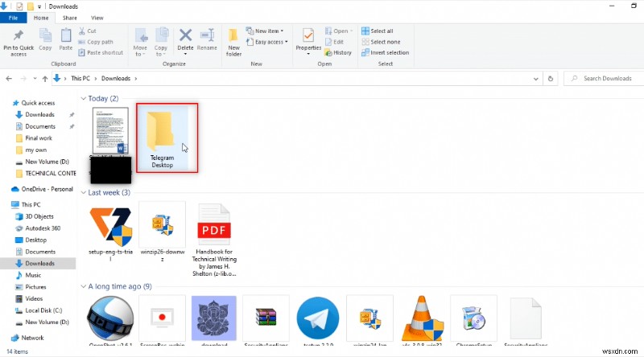Go back with the left arrow

pos(9,78)
